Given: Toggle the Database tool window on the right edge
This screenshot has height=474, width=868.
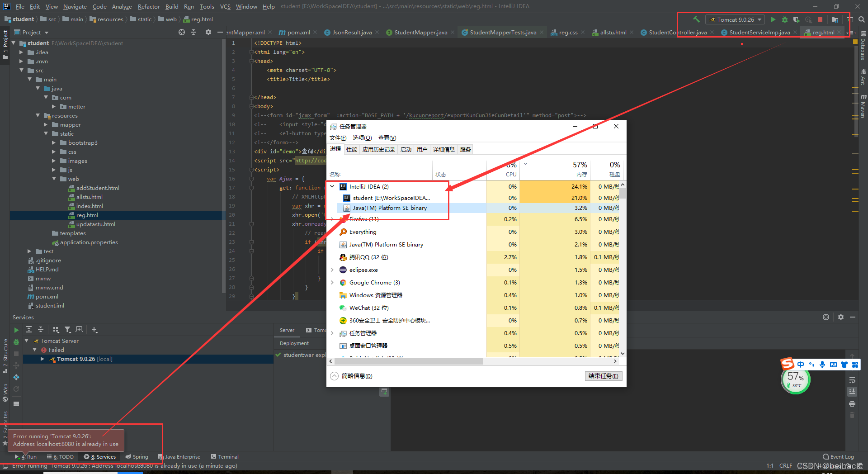Looking at the screenshot, I should 863,46.
